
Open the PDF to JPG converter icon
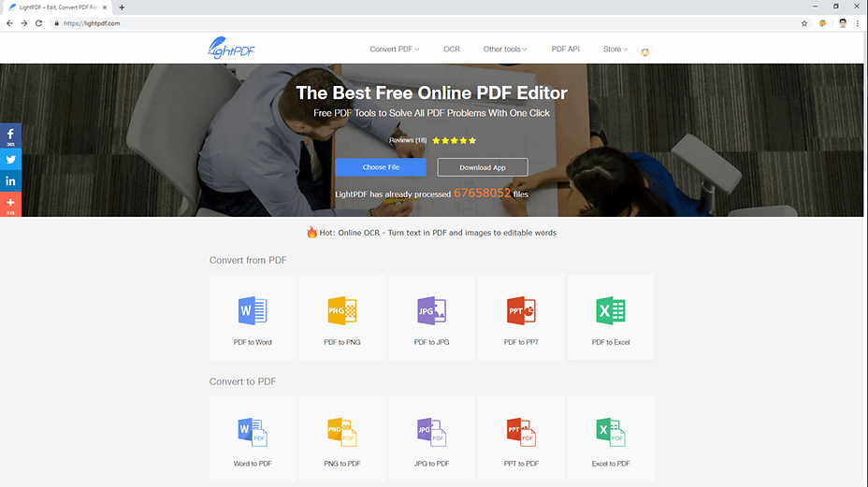(x=431, y=310)
